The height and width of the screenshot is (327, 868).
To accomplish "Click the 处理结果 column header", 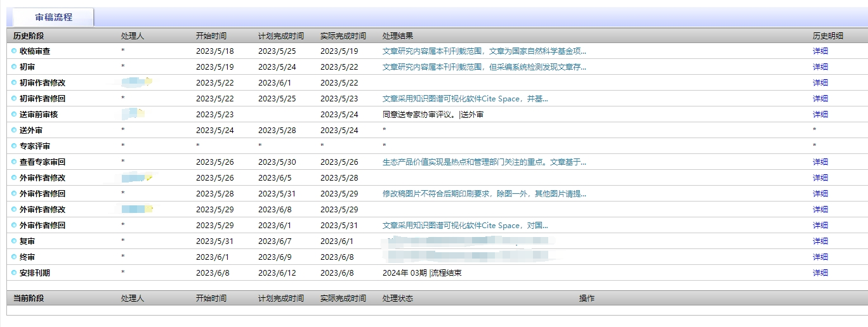I will point(398,36).
